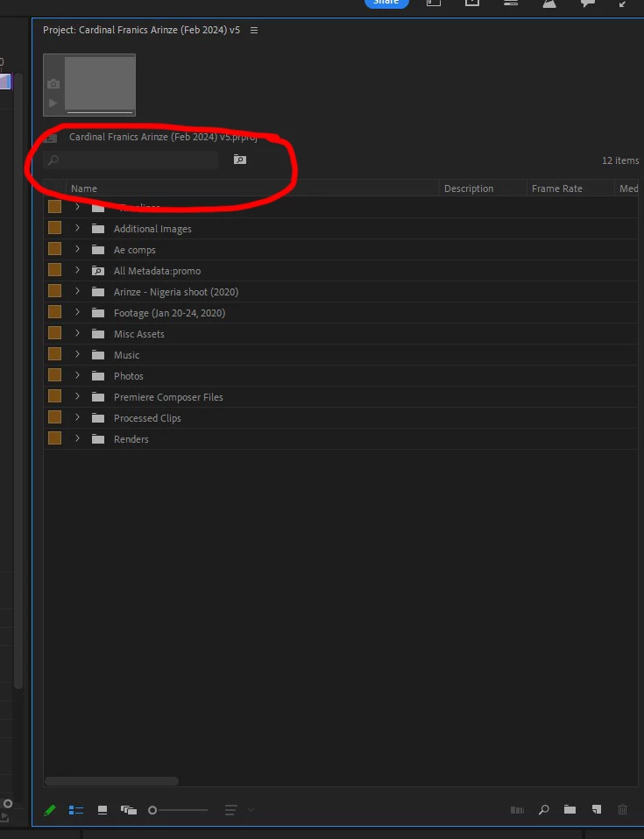644x839 pixels.
Task: Expand the Footage (Jan 20-24, 2020) bin
Action: pyautogui.click(x=78, y=312)
